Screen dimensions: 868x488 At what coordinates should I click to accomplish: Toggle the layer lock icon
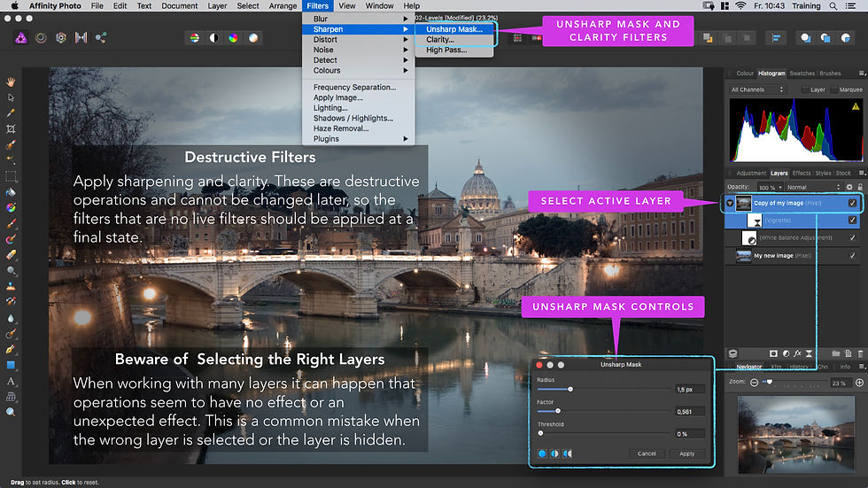860,187
